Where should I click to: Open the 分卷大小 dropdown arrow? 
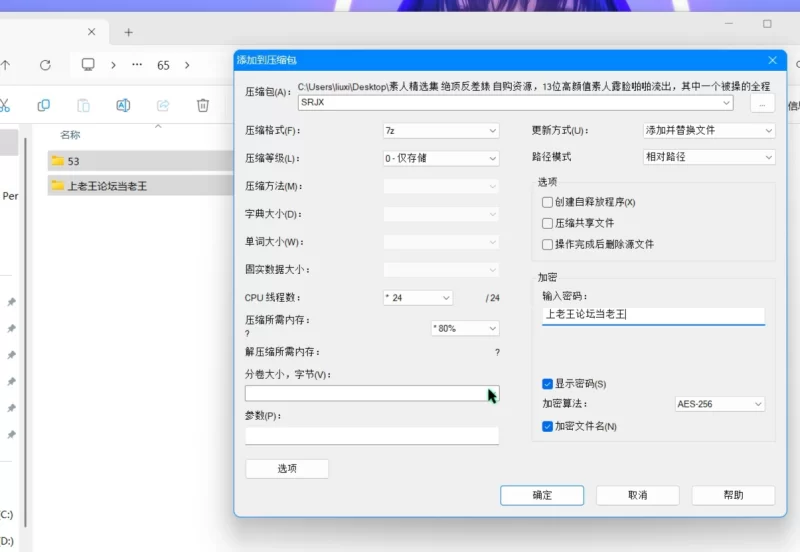[492, 393]
